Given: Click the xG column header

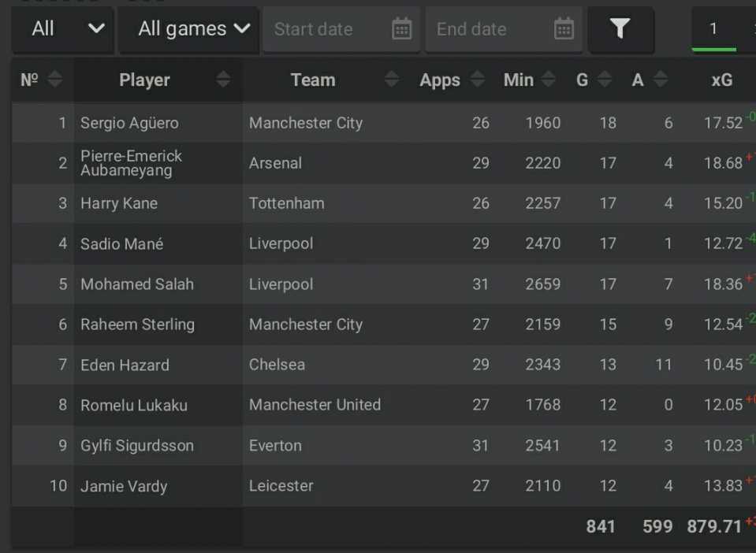Looking at the screenshot, I should [722, 80].
